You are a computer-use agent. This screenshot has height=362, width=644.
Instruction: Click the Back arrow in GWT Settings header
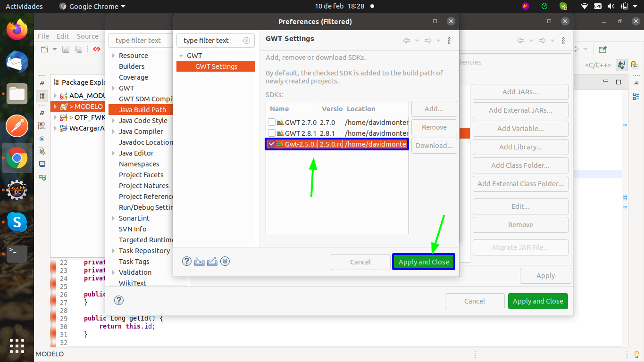406,41
